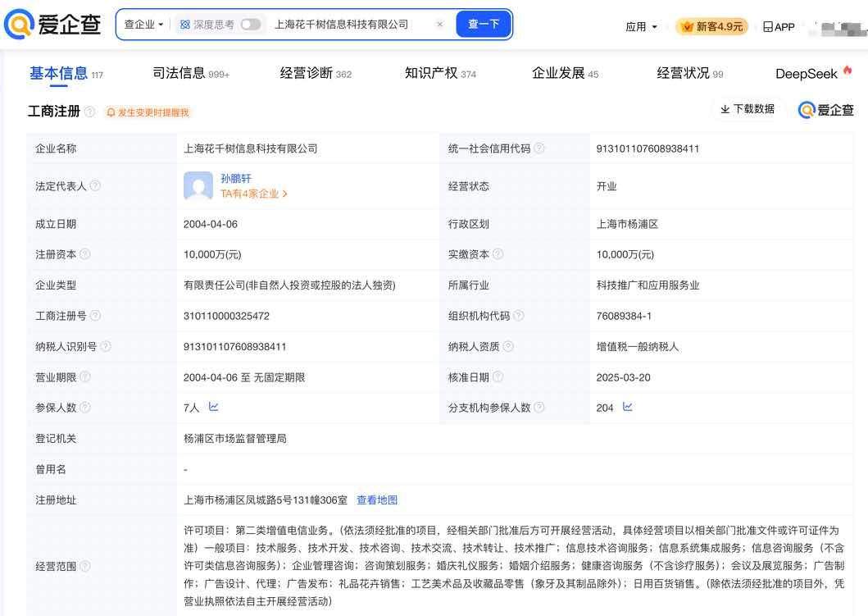
Task: Click help icon beside 组织机构代码
Action: (x=519, y=315)
